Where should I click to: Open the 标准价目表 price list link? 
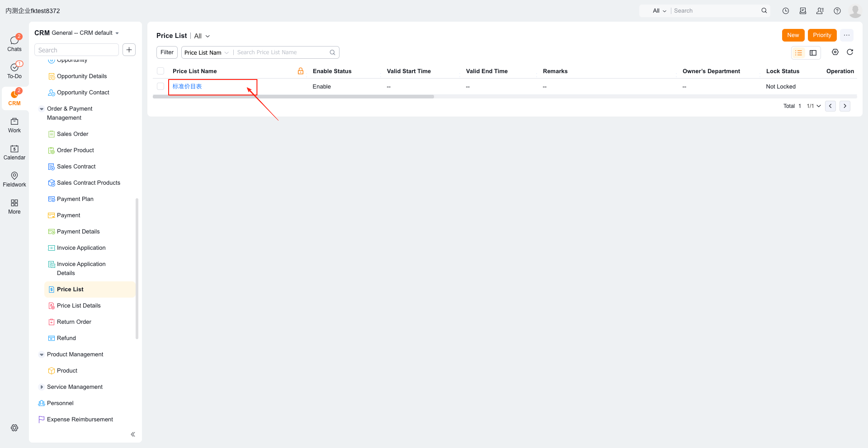point(187,86)
